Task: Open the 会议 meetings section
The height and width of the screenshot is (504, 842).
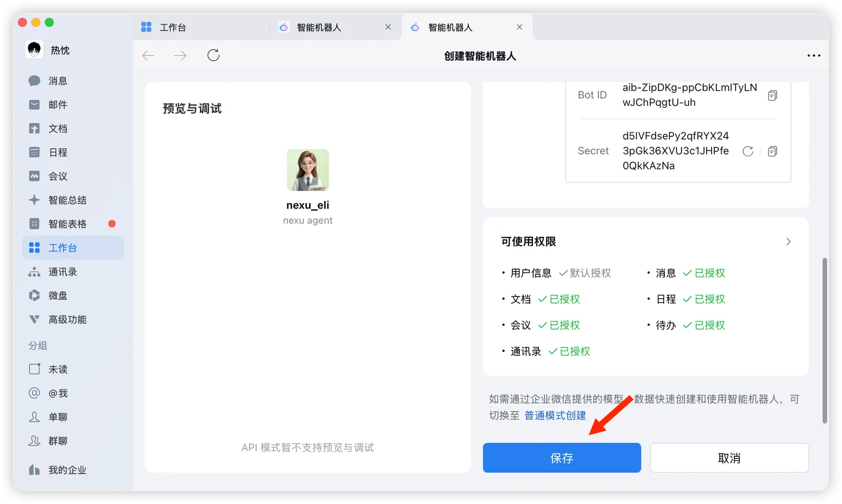Action: [56, 176]
